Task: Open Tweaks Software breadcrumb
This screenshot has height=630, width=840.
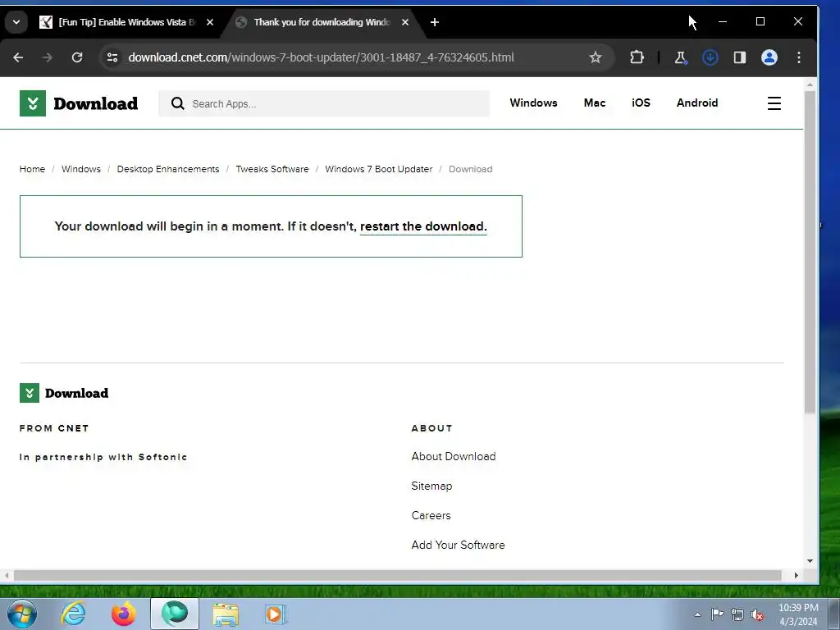Action: pos(272,169)
